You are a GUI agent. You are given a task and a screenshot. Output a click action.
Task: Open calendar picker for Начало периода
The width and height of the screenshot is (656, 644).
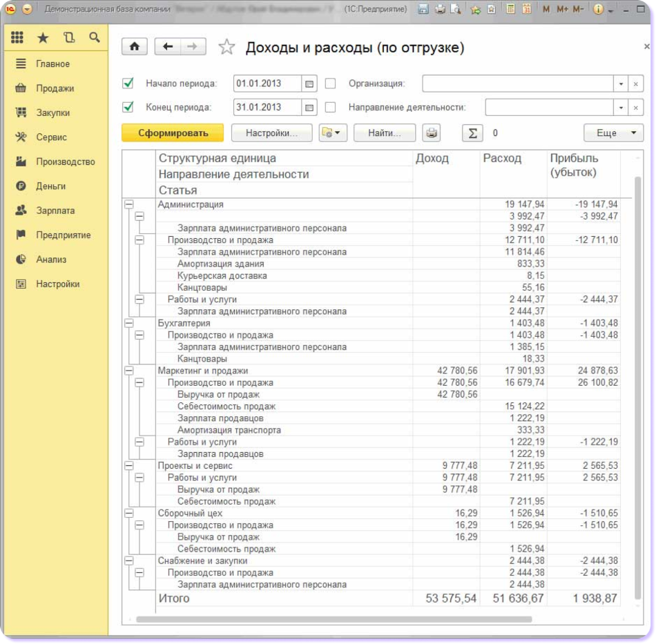pyautogui.click(x=310, y=84)
